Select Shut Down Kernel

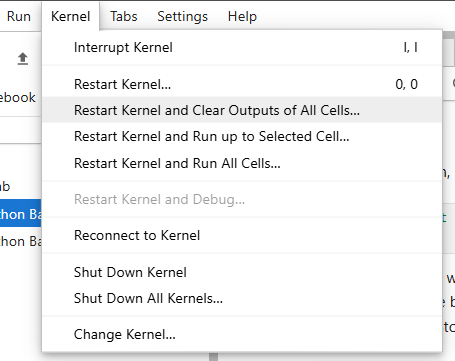[x=242, y=272]
